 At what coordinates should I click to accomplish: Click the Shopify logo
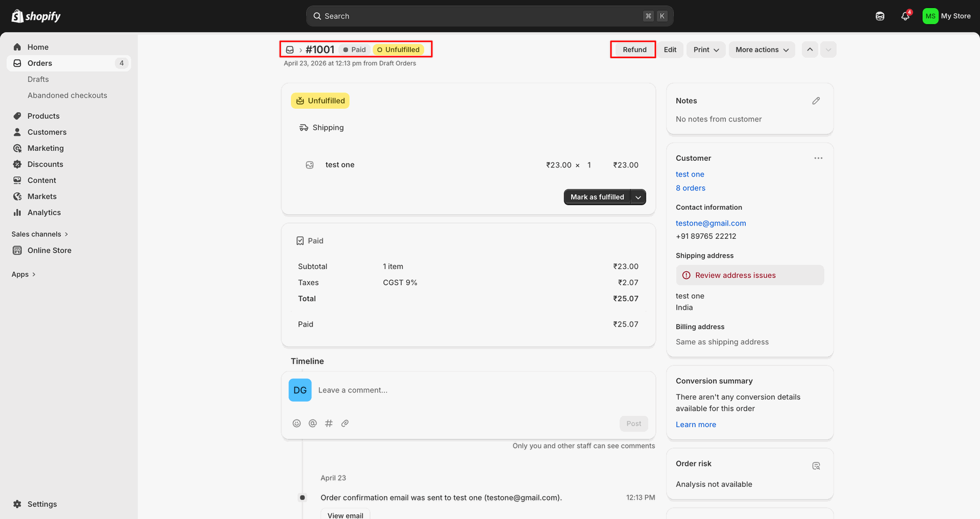36,16
